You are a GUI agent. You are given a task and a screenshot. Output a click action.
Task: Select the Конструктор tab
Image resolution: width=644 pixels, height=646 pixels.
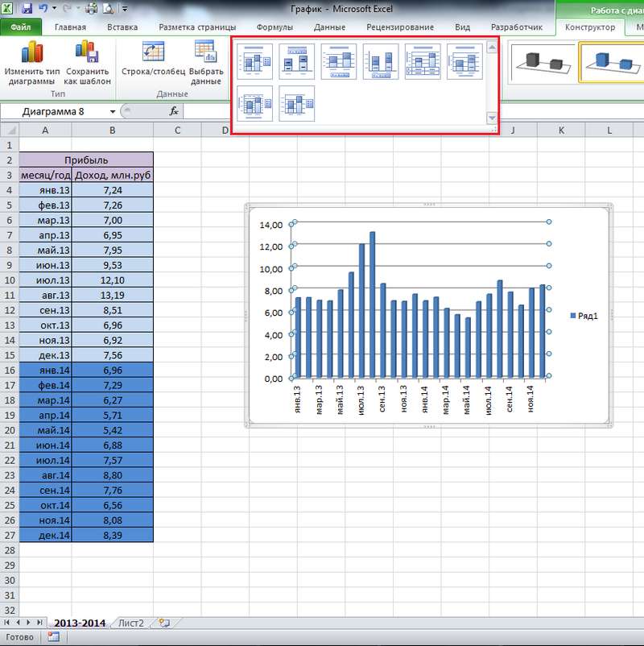pos(589,27)
